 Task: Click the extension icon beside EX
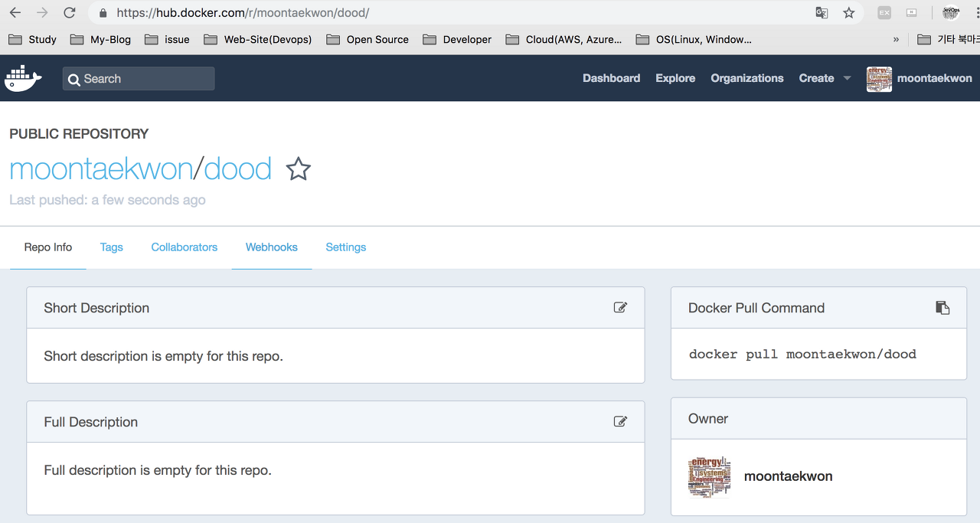click(911, 13)
